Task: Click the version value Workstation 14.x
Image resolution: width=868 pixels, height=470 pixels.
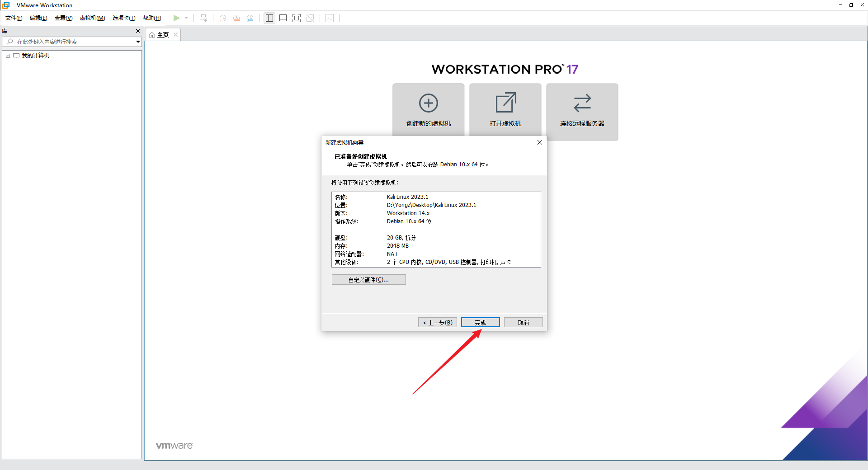Action: click(x=408, y=213)
